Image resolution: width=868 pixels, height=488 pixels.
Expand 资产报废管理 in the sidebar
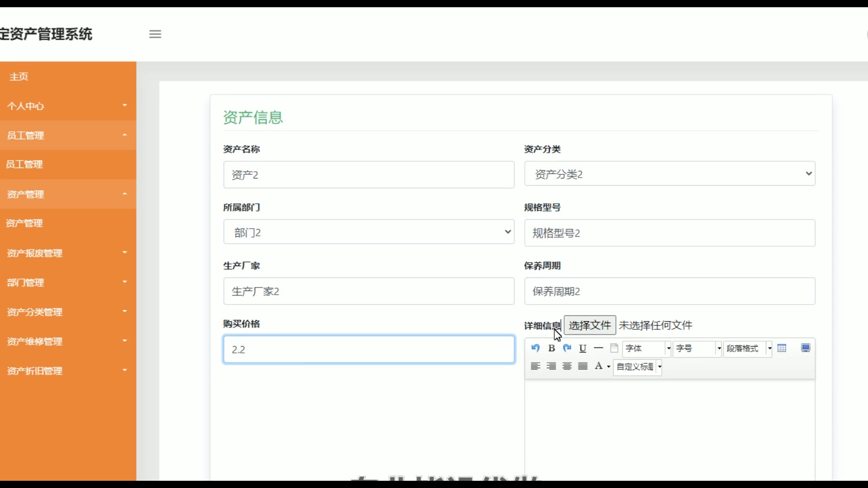pos(68,253)
